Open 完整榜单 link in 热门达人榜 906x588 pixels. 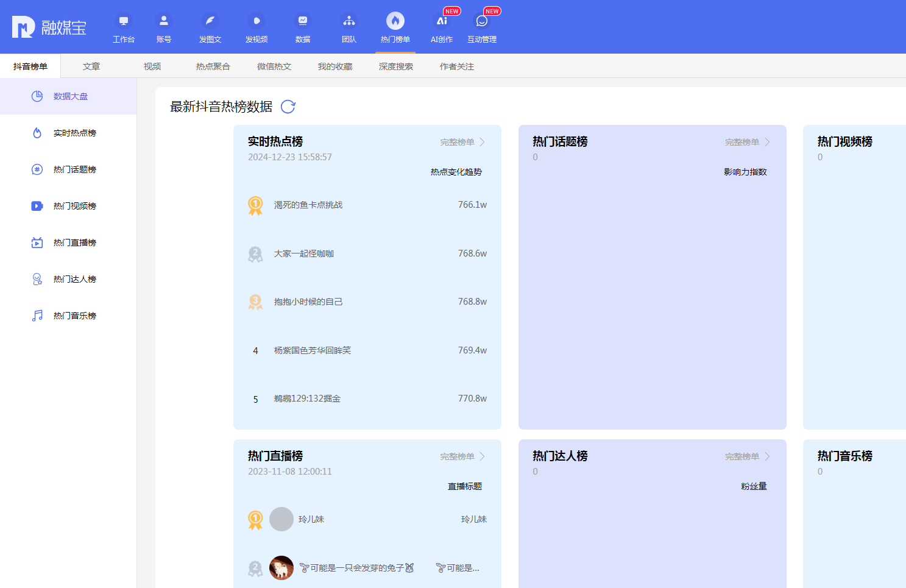742,456
